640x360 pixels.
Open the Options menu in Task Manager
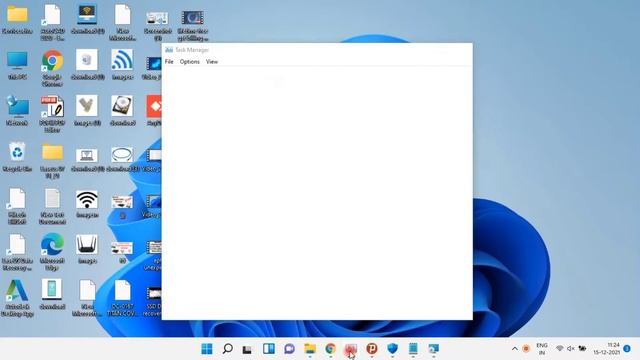coord(190,62)
